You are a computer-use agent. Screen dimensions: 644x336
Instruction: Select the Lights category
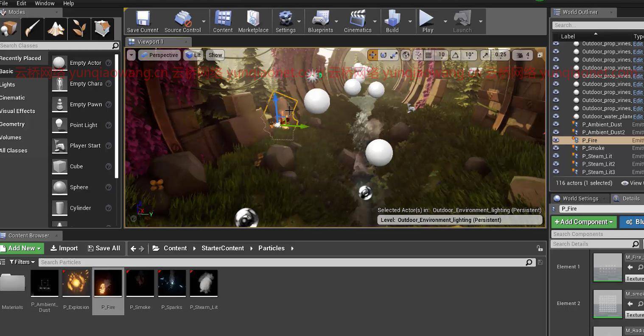coord(8,85)
